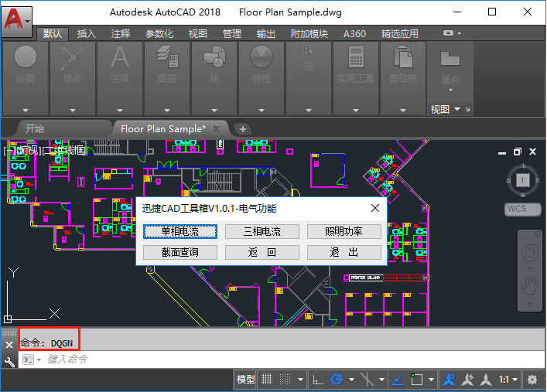This screenshot has width=547, height=392.
Task: Switch to the 管理 ribbon tab
Action: [231, 34]
